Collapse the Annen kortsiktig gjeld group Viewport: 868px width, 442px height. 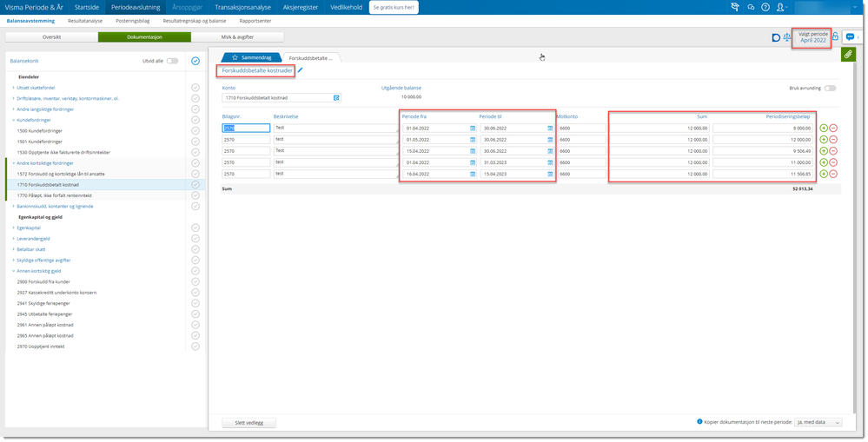coord(13,271)
